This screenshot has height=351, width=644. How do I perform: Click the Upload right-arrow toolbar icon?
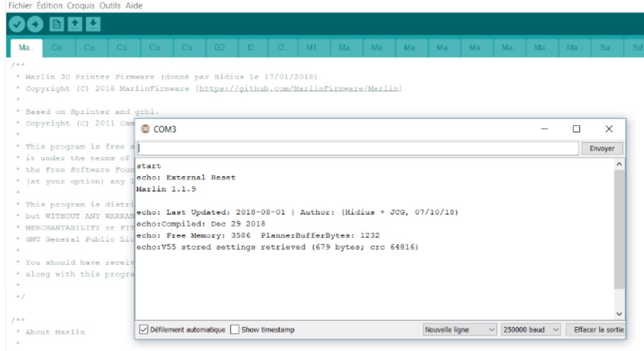tap(35, 24)
